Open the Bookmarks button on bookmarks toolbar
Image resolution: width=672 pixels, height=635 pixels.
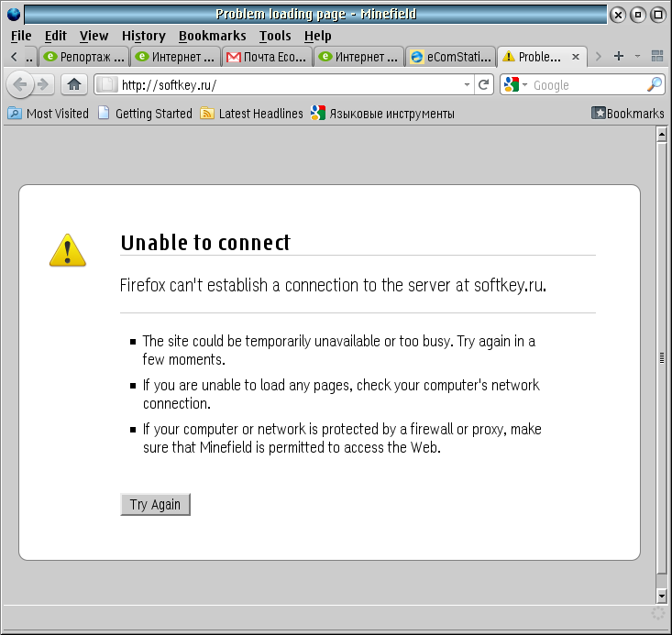pyautogui.click(x=627, y=114)
